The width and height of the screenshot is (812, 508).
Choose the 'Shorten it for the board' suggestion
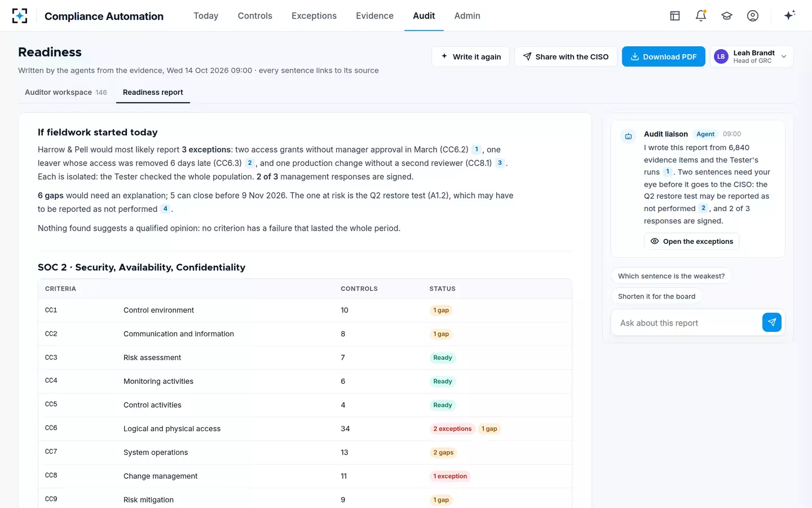click(656, 296)
